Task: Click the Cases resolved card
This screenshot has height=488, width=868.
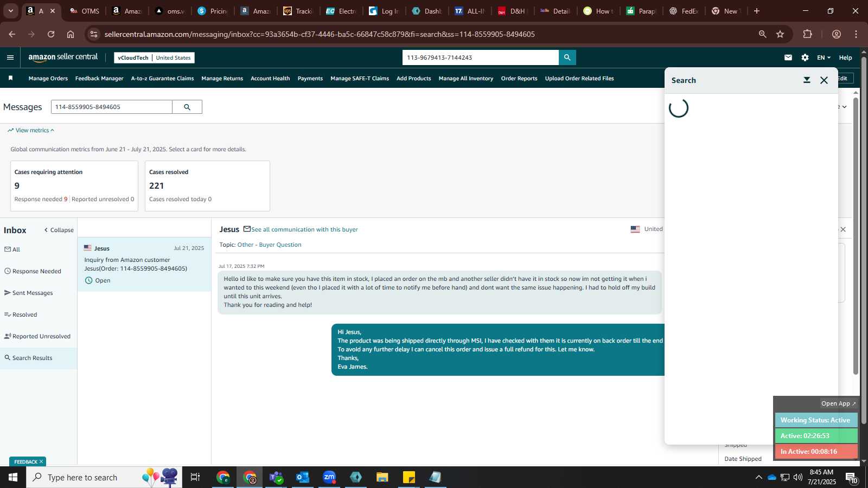Action: [207, 186]
